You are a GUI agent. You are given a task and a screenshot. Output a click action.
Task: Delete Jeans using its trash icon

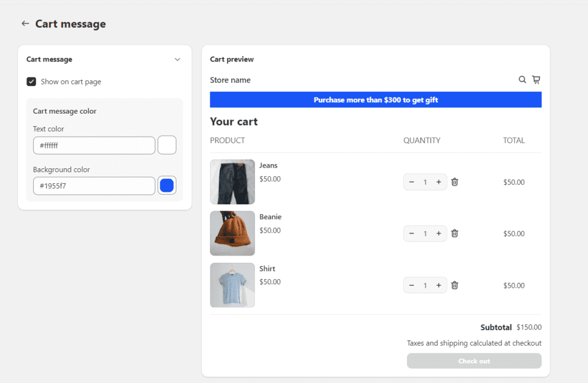pyautogui.click(x=455, y=182)
